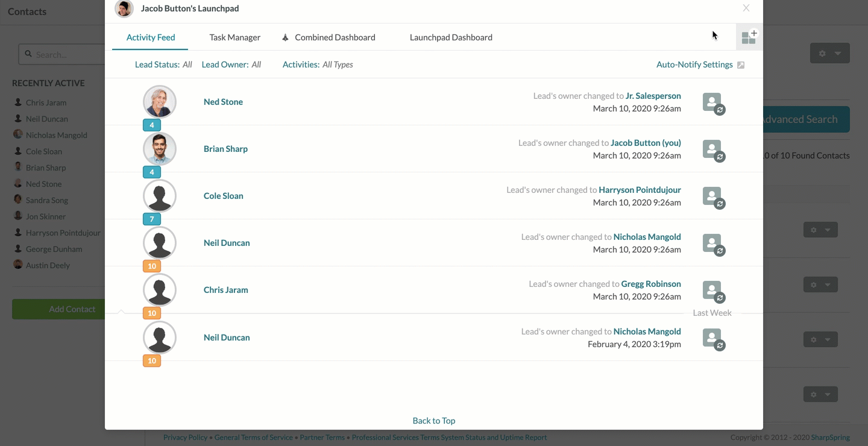Close the Launchpad dialog with the X
Screen dimensions: 868x446
pyautogui.click(x=746, y=8)
